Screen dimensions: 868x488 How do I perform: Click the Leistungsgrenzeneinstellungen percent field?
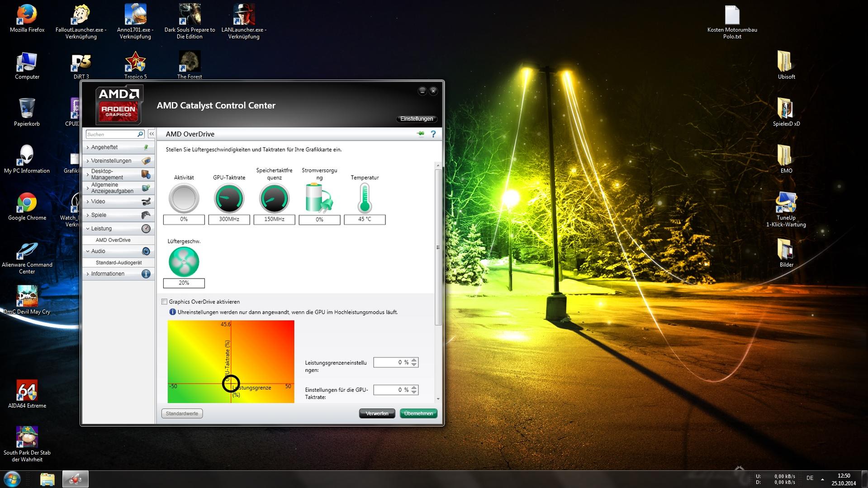coord(392,362)
